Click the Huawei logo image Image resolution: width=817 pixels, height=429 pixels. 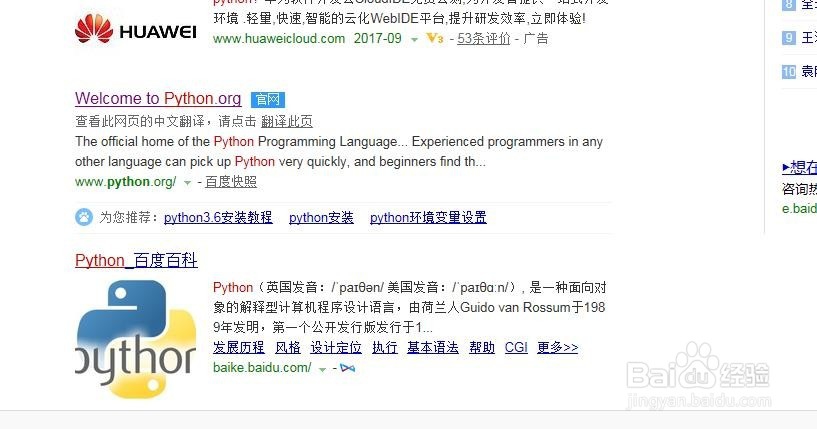pos(135,29)
